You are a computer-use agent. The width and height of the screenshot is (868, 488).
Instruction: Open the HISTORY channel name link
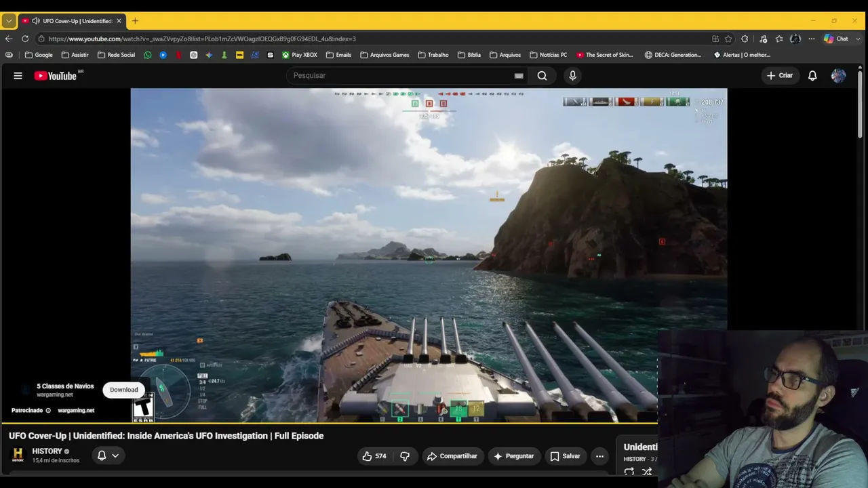click(x=47, y=451)
